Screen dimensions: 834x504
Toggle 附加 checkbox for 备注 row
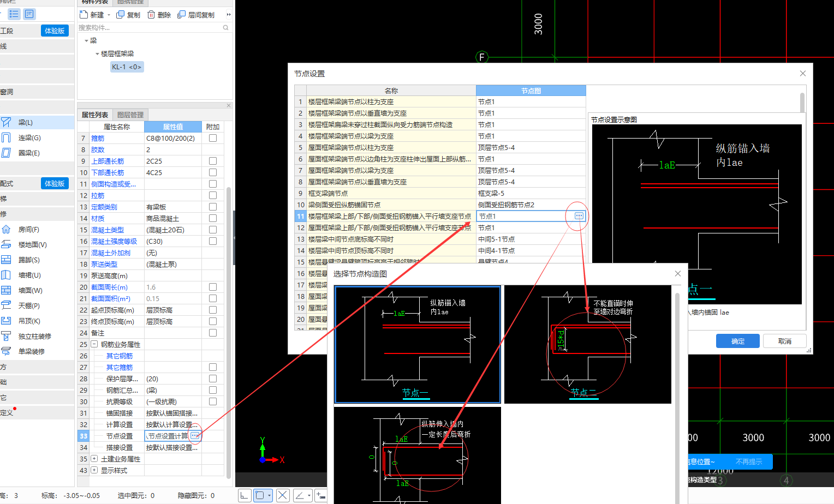coord(213,333)
